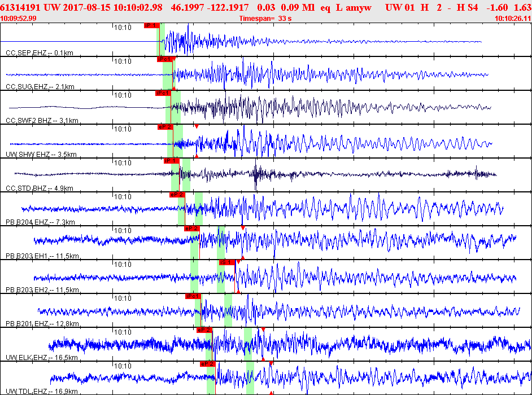This screenshot has width=532, height=395.
Task: Click the top red triangle marker on UW.SHW trace
Action: pyautogui.click(x=197, y=126)
